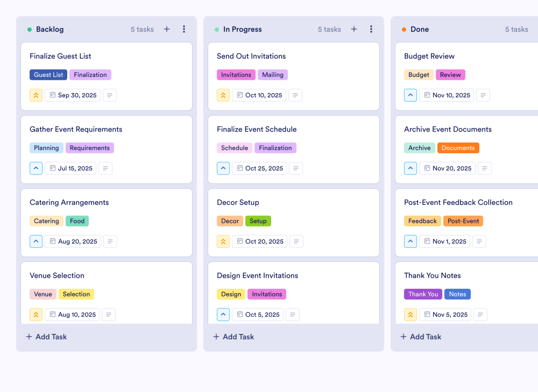Open the Venue Selection task card title

pos(57,276)
